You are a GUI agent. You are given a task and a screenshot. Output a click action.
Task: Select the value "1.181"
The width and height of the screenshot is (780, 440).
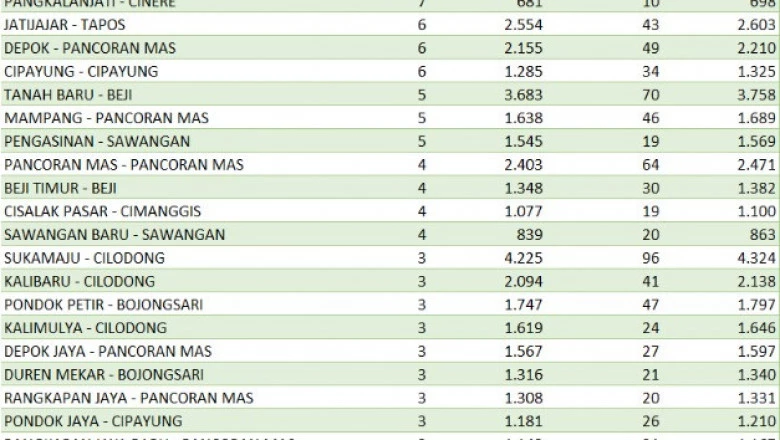coord(523,421)
